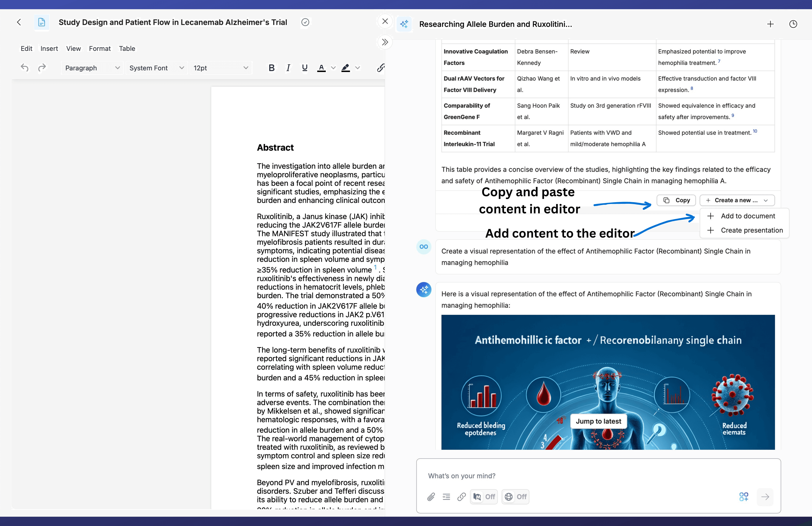Open the Table menu
This screenshot has width=812, height=526.
(x=127, y=48)
